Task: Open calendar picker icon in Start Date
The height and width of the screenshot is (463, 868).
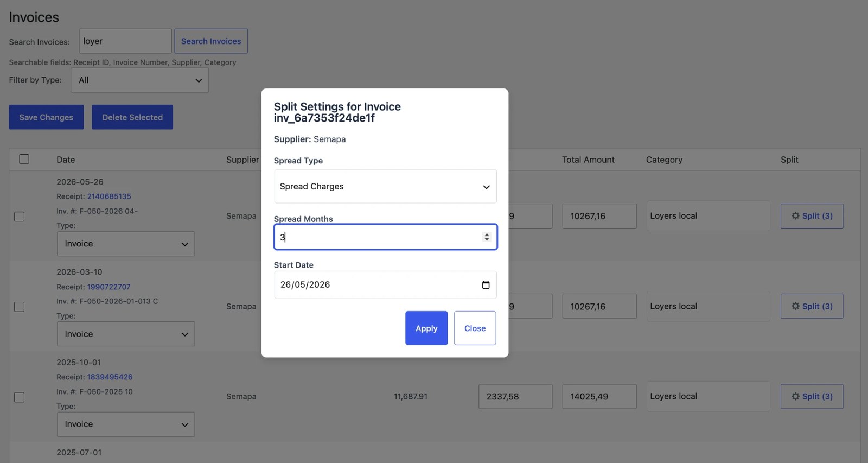Action: pyautogui.click(x=486, y=285)
